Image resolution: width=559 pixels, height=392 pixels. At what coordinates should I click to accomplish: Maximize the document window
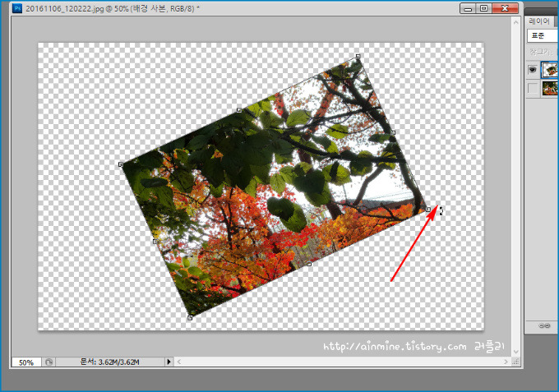click(483, 8)
